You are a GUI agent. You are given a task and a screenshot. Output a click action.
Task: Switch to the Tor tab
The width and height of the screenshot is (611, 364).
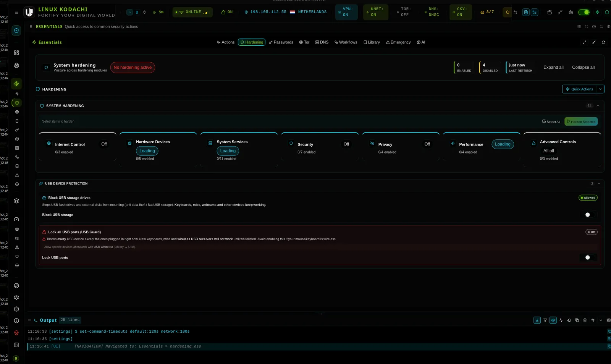[x=304, y=42]
